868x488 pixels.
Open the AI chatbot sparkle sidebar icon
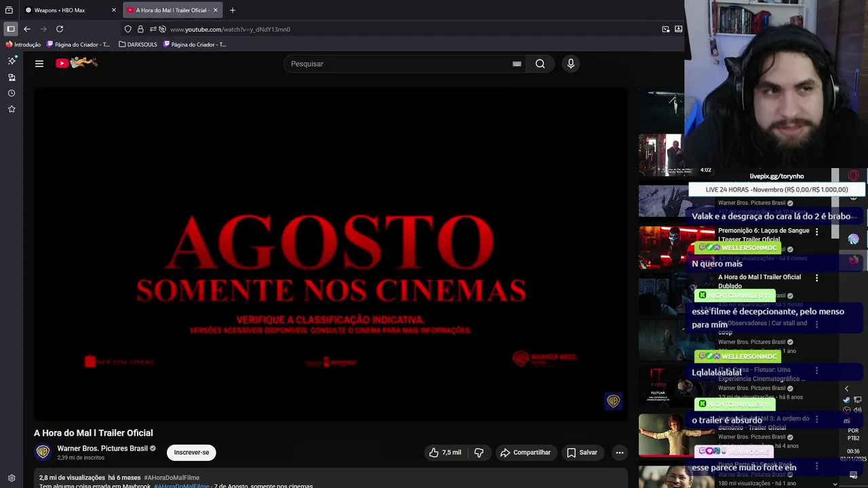point(12,60)
